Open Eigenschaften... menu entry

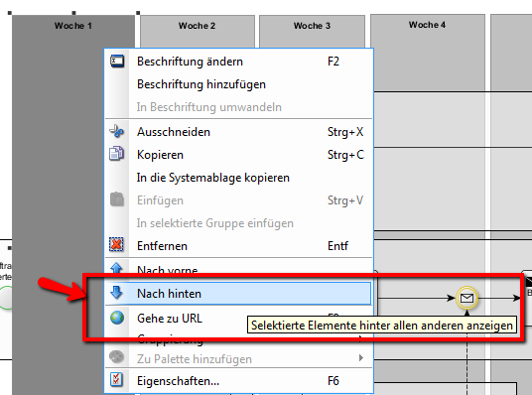coord(238,381)
